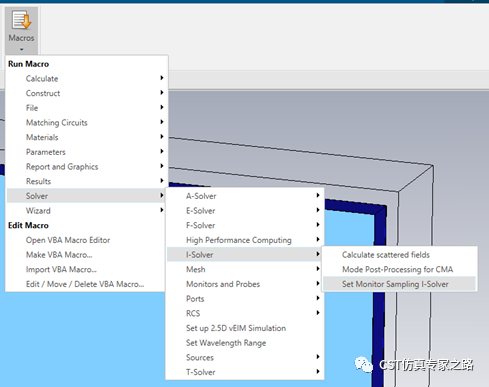Screen dimensions: 489x387
Task: Open the Wizard macro submenu
Action: pyautogui.click(x=86, y=210)
